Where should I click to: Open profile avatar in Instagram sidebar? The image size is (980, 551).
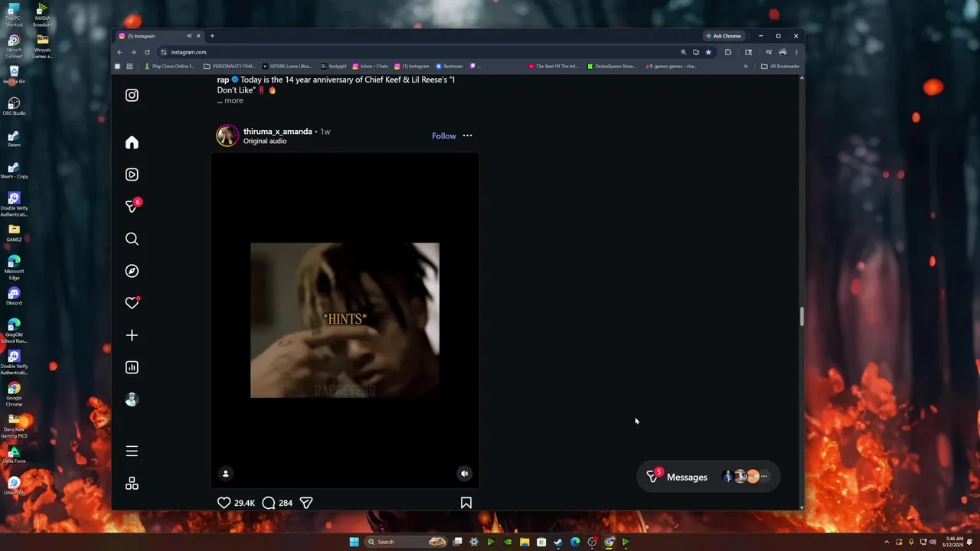[132, 399]
